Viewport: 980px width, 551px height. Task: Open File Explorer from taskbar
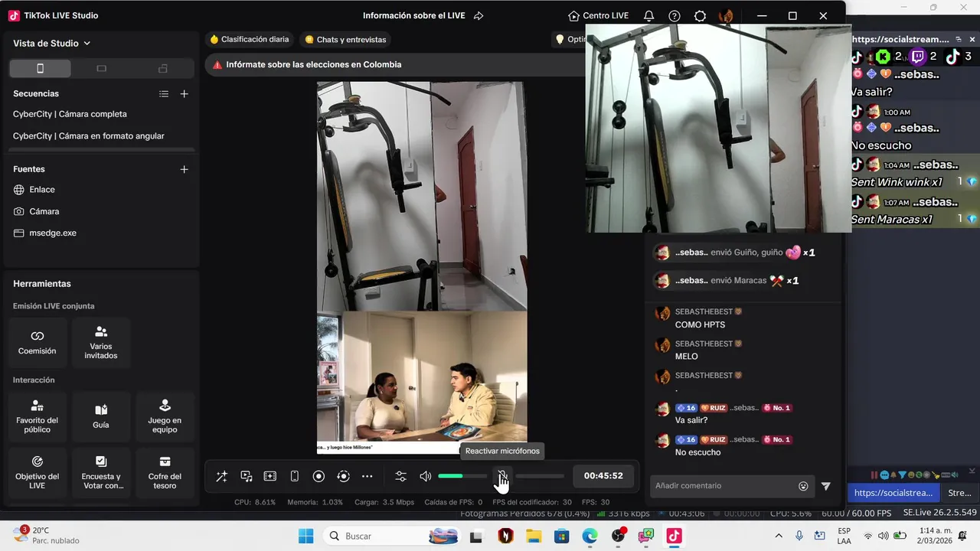tap(533, 536)
